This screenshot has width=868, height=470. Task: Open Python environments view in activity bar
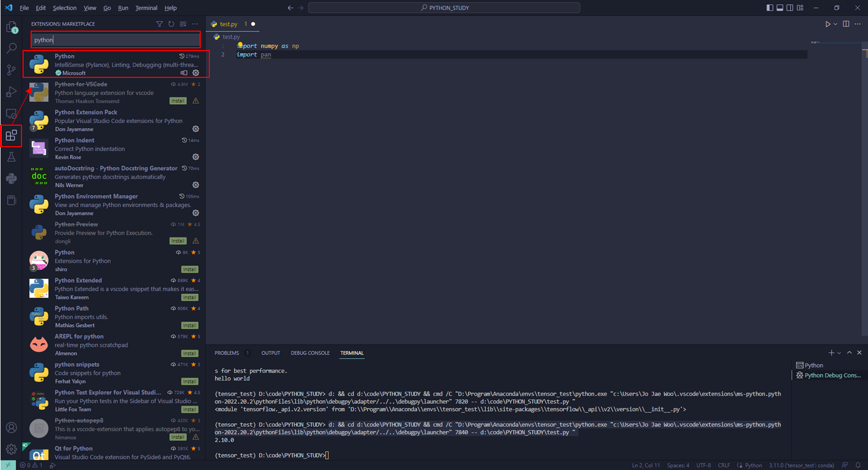point(11,178)
